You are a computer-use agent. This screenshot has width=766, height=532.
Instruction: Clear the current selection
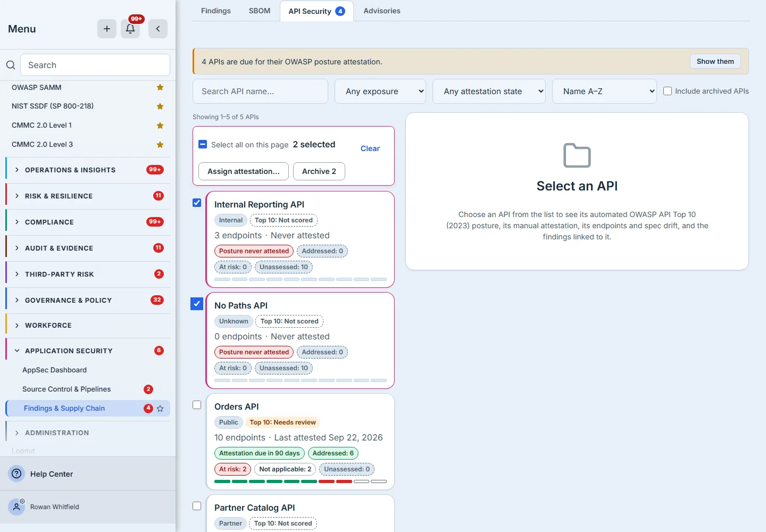click(370, 148)
